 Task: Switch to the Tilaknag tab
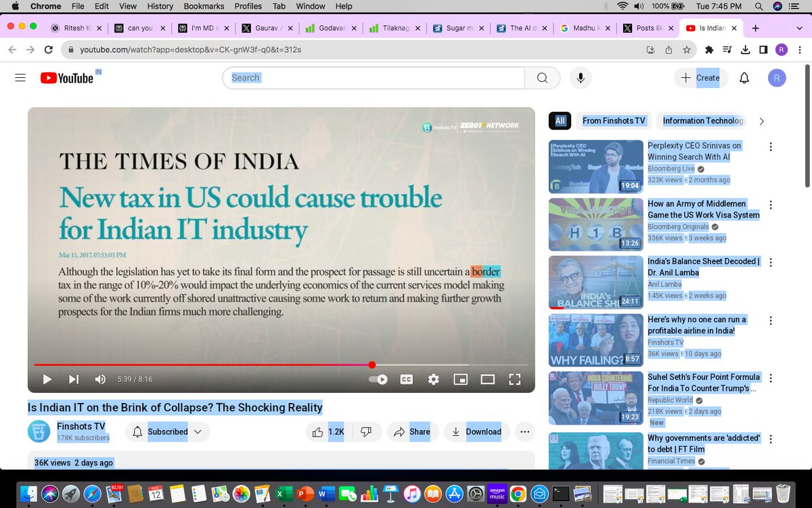point(393,28)
